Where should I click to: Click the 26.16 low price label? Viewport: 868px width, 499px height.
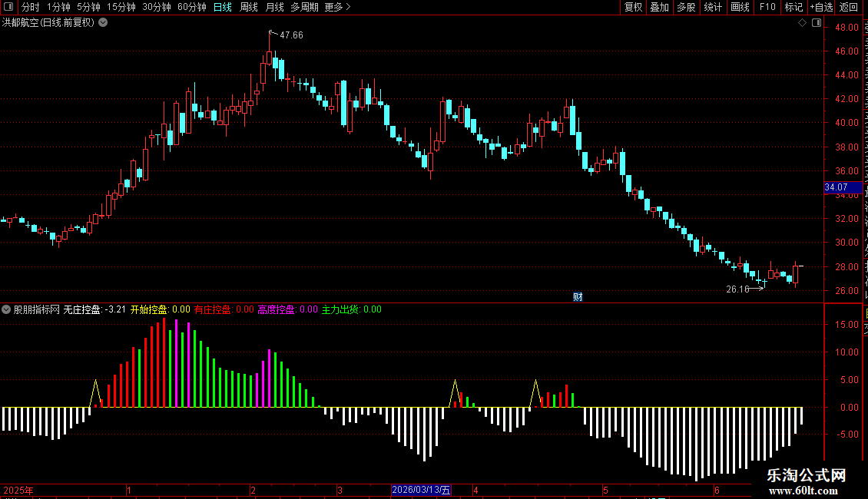tap(737, 289)
